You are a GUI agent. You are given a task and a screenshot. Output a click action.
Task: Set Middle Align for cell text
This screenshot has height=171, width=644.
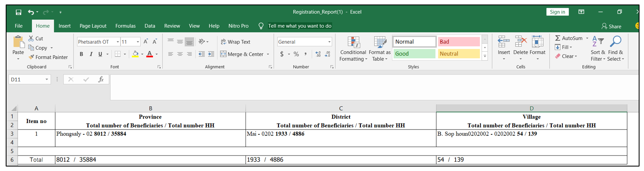point(180,42)
